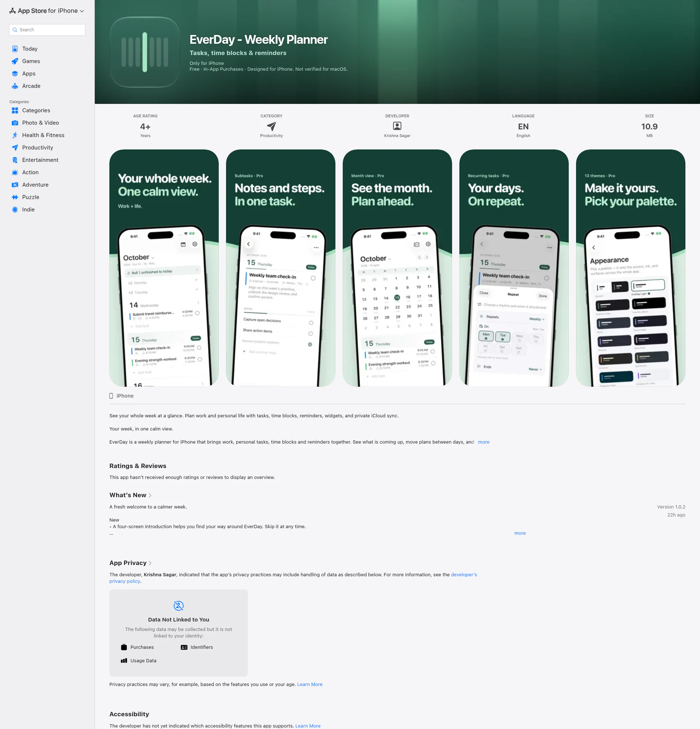The height and width of the screenshot is (729, 700).
Task: Open the Apps stack icon
Action: point(15,74)
